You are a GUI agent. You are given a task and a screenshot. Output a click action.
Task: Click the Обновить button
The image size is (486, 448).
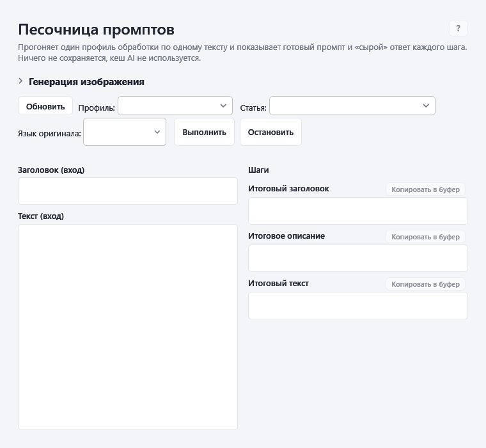pos(45,106)
